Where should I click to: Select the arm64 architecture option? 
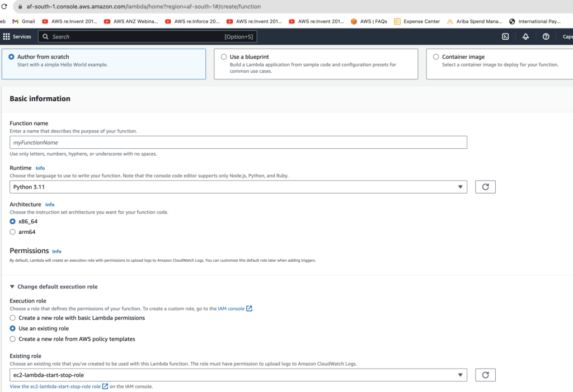[13, 232]
